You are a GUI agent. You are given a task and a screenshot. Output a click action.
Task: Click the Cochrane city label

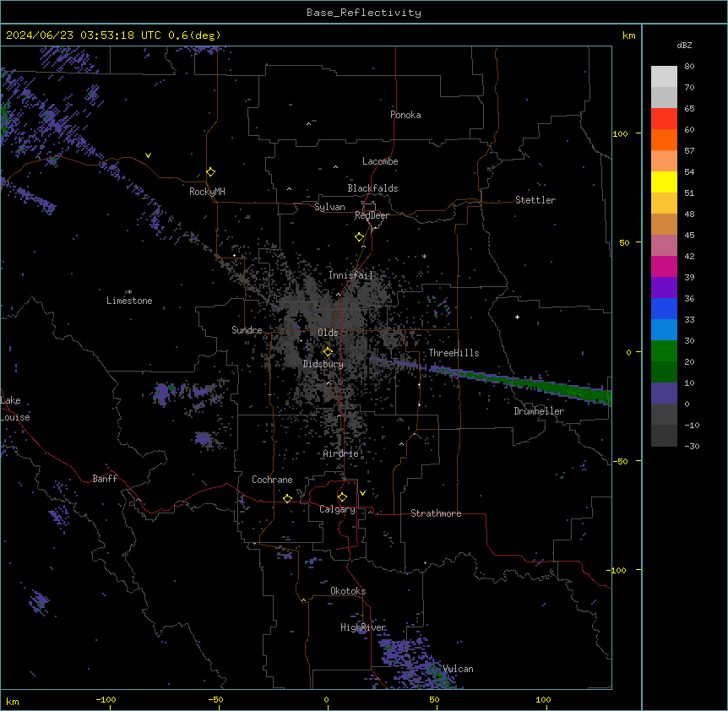(272, 480)
